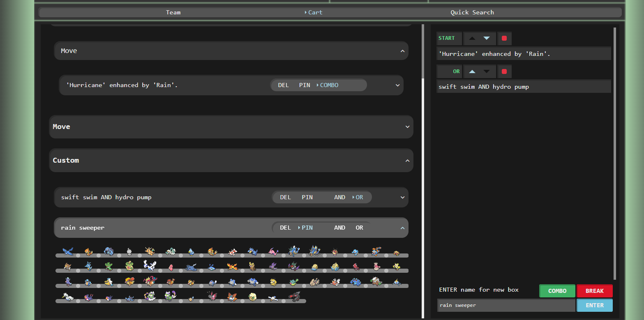The image size is (644, 320).
Task: Select cart text 'Hurricane' enhanced by 'Rain'
Action: click(494, 54)
